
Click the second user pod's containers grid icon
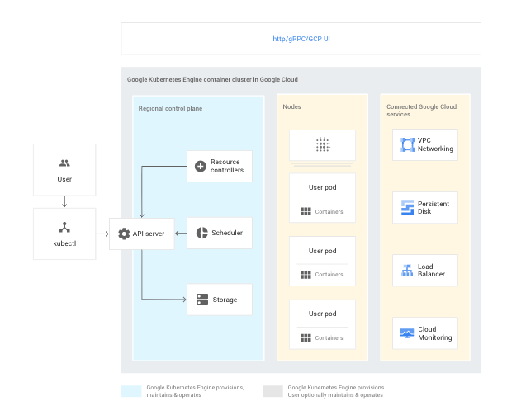[306, 275]
